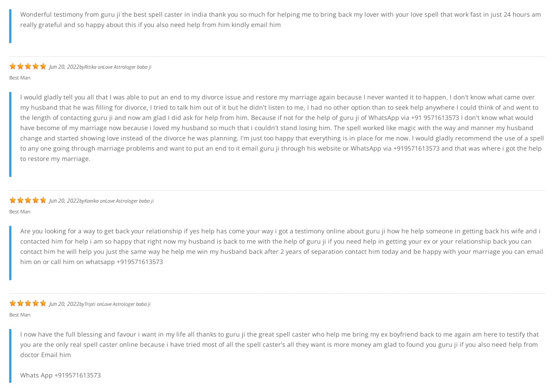Click the blue quote bar beside Ritika's review text
Viewport: 555px width, 392px height.
point(10,134)
